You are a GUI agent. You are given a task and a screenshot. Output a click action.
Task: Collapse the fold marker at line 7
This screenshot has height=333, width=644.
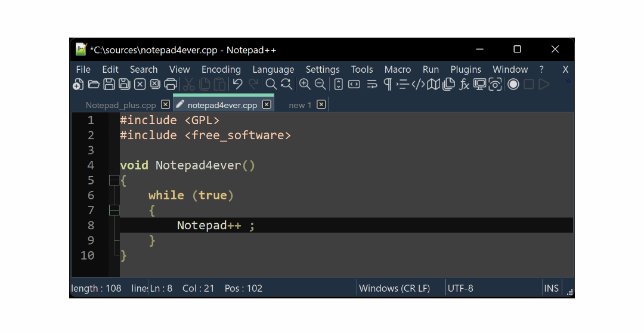[x=114, y=210]
